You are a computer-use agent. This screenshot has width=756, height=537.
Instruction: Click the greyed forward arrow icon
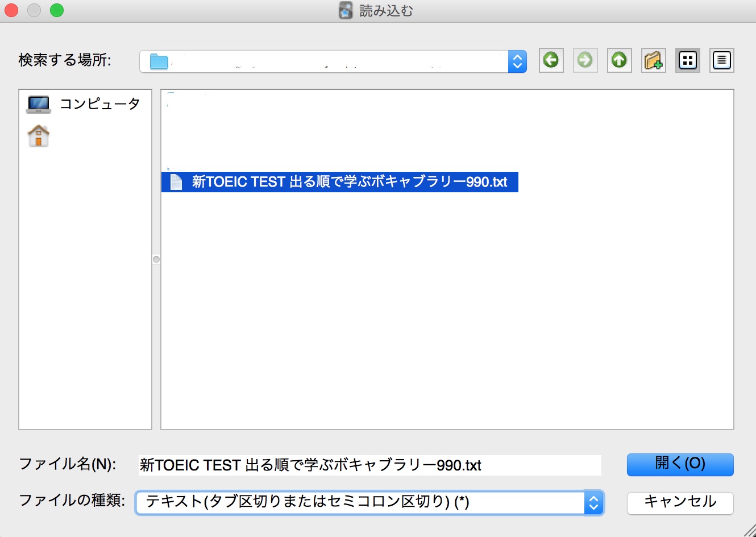(x=585, y=60)
